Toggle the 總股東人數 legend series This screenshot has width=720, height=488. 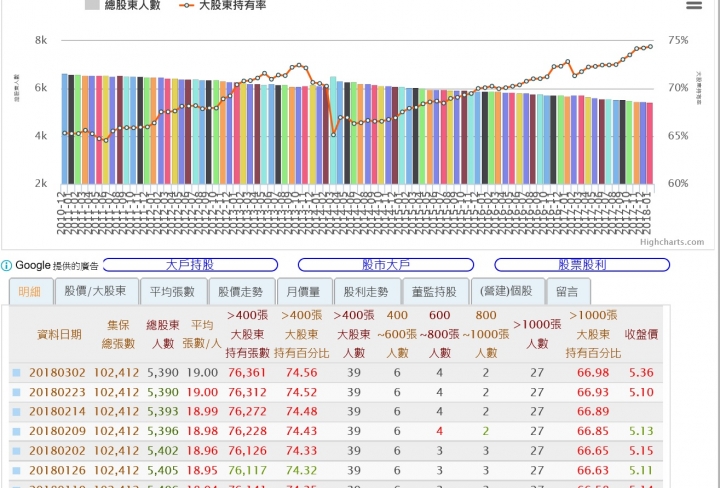click(x=123, y=5)
